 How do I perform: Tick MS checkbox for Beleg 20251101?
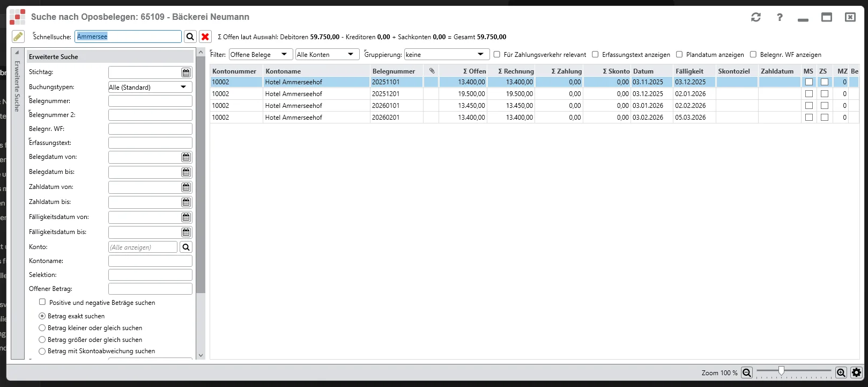(x=809, y=82)
